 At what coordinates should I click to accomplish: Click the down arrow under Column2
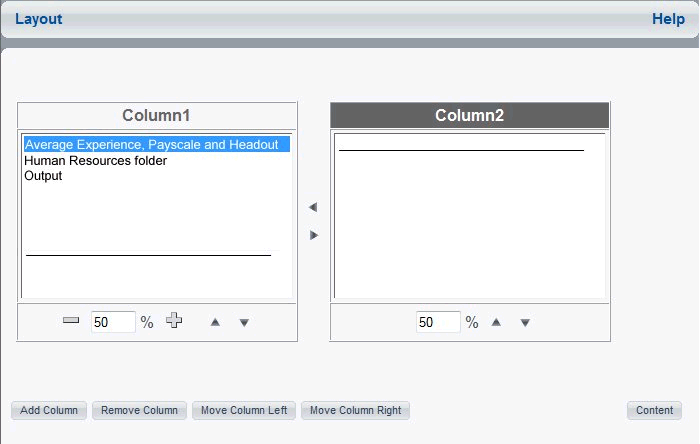click(x=525, y=323)
